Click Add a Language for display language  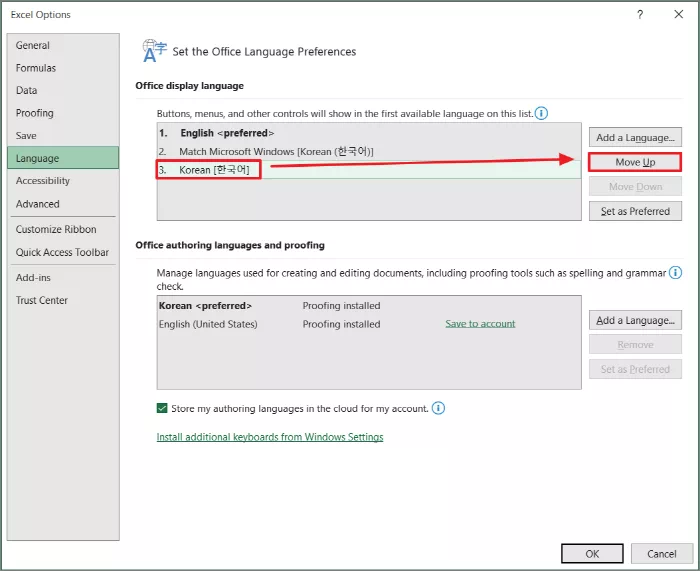tap(635, 138)
